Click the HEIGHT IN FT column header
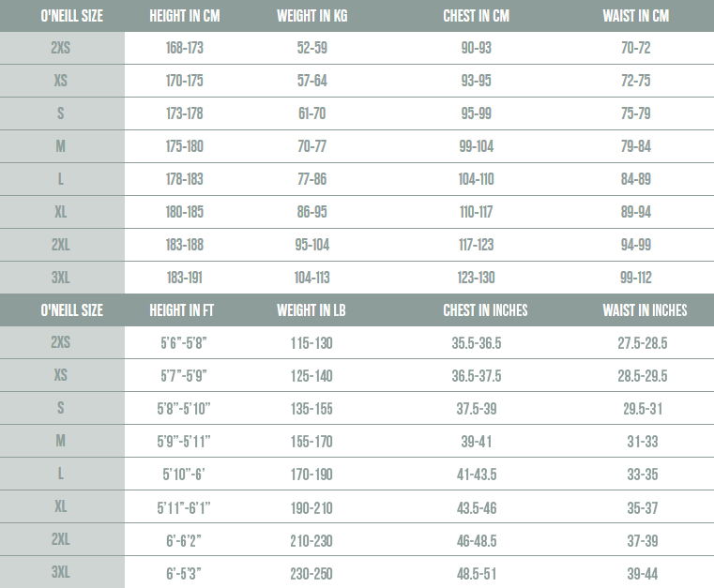This screenshot has width=714, height=588. 181,310
